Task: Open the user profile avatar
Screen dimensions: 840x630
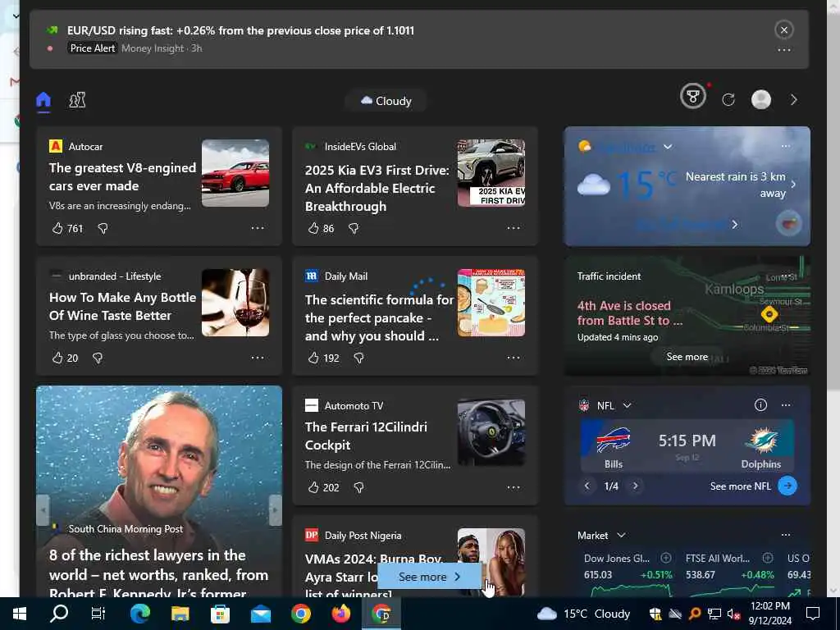Action: (x=760, y=99)
